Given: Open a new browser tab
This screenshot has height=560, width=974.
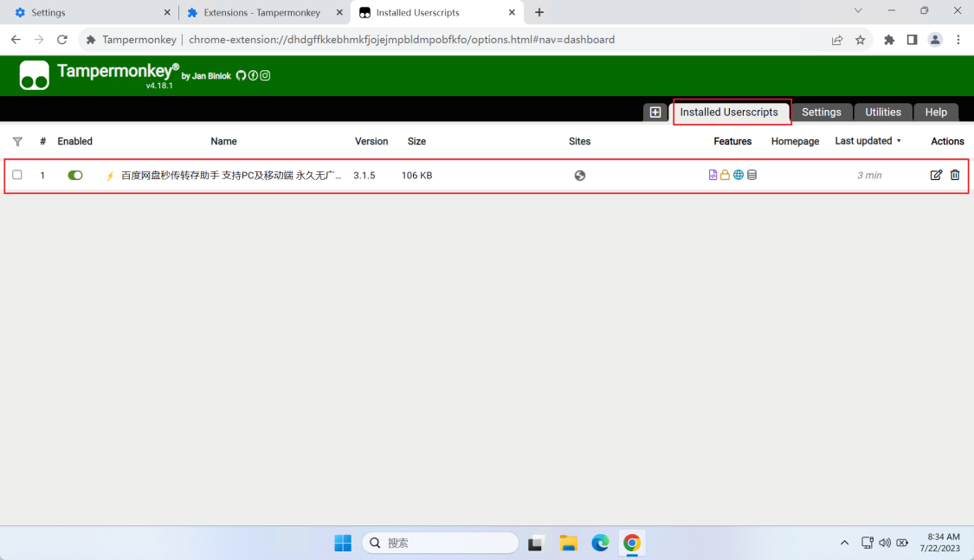Looking at the screenshot, I should 539,12.
